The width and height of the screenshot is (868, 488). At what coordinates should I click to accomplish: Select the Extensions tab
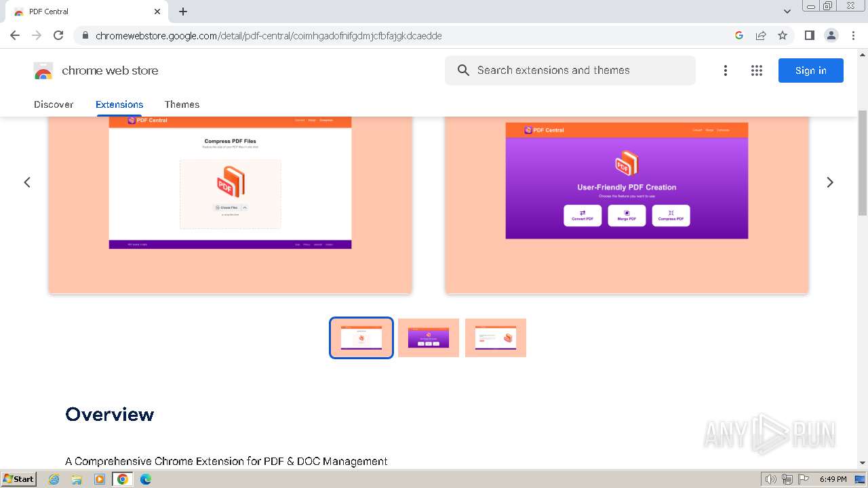point(119,104)
